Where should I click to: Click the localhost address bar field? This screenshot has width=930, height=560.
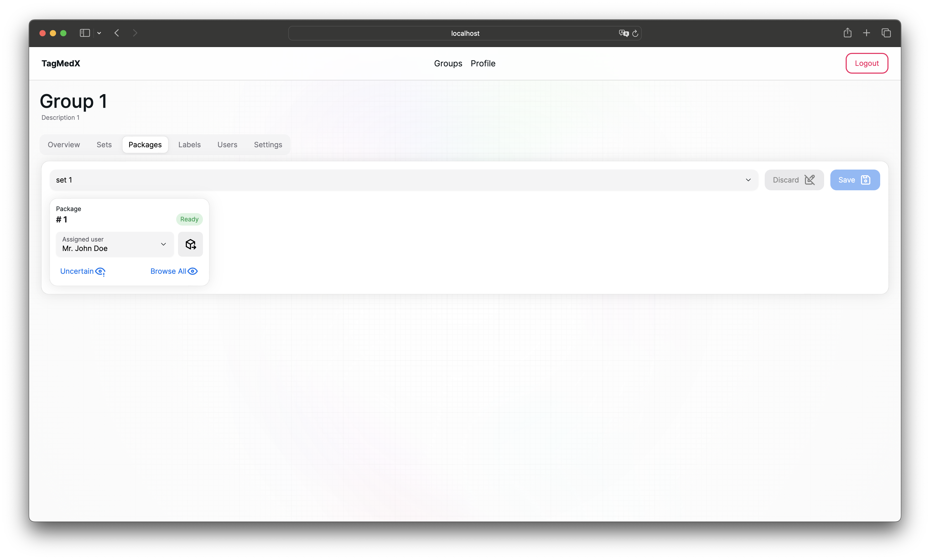(465, 33)
